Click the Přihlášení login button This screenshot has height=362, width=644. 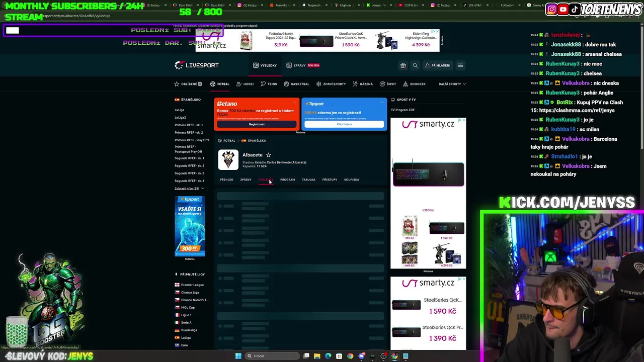click(x=438, y=65)
